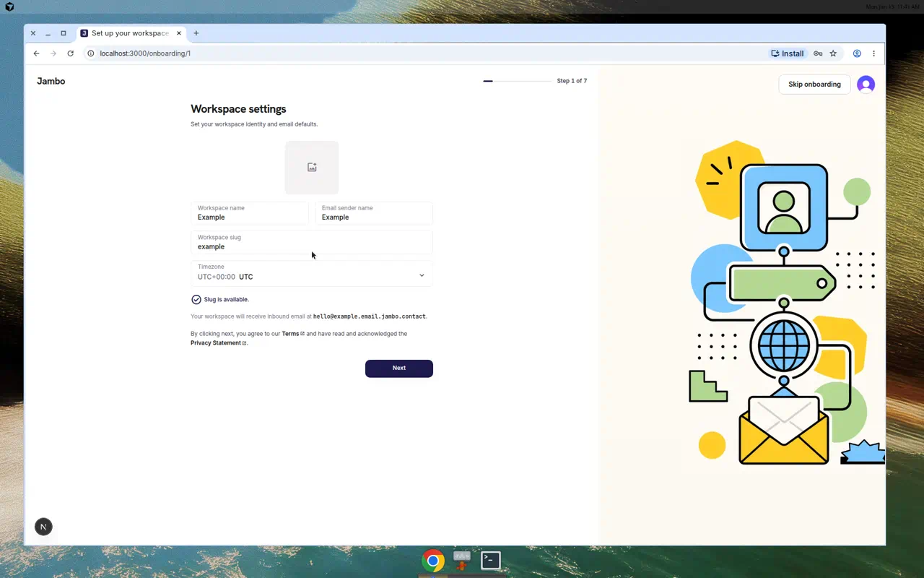Click the Next button
Viewport: 924px width, 578px height.
pyautogui.click(x=399, y=368)
